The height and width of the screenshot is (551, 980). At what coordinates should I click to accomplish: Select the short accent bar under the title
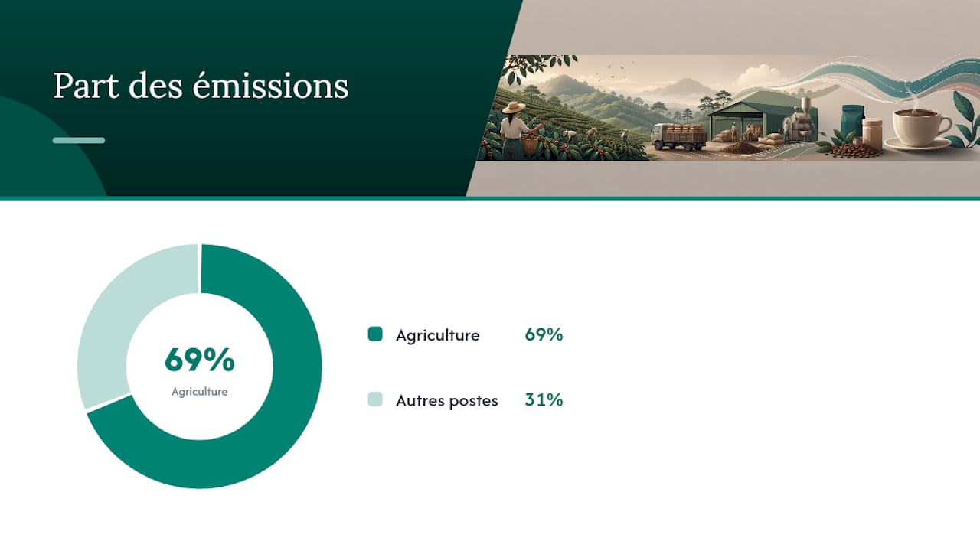click(79, 140)
